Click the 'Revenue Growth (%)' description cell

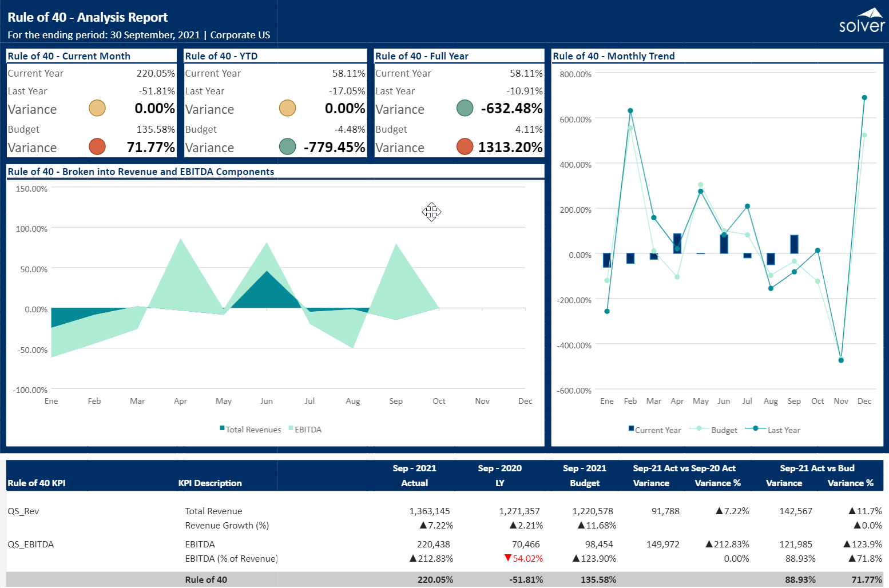[227, 526]
